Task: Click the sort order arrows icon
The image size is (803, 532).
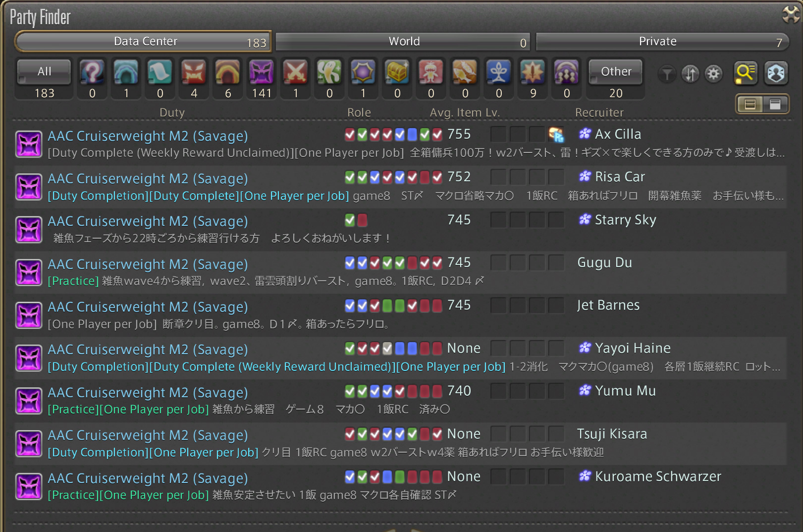Action: pyautogui.click(x=691, y=74)
